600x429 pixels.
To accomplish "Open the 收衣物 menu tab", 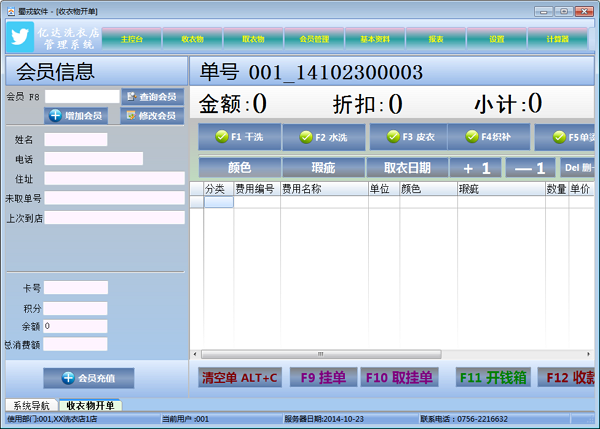I will [x=192, y=39].
